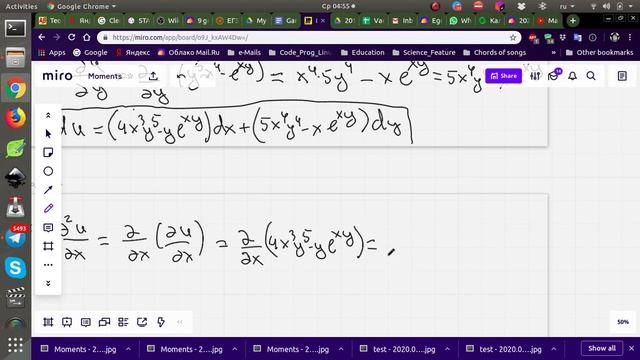Click the Miro logo

click(57, 76)
